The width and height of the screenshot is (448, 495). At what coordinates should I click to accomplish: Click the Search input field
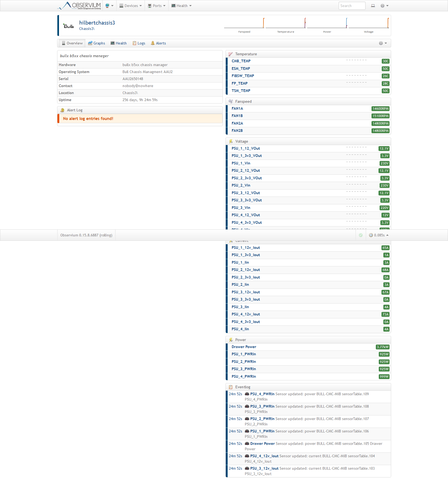352,6
